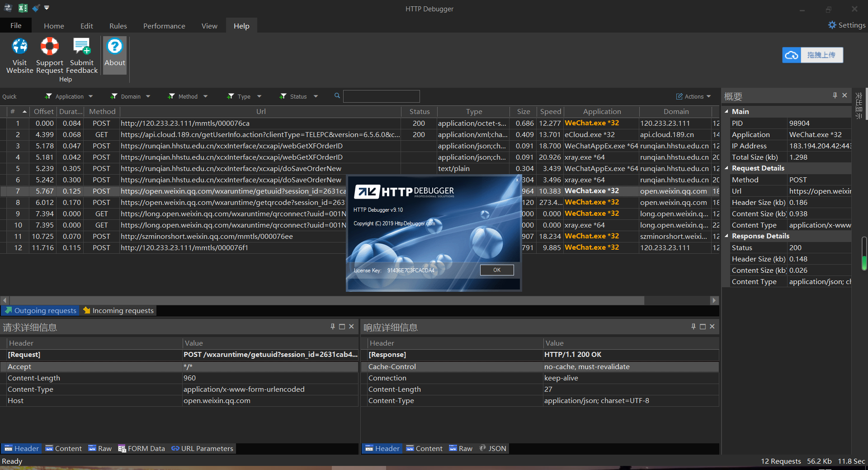This screenshot has height=470, width=868.
Task: Maximize the response details panel
Action: click(x=703, y=327)
